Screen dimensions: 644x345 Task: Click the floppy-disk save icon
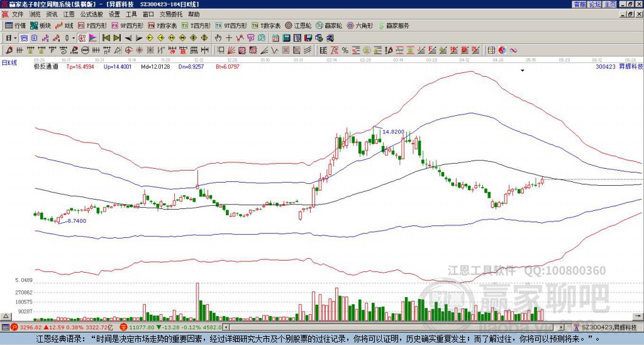coord(308,38)
